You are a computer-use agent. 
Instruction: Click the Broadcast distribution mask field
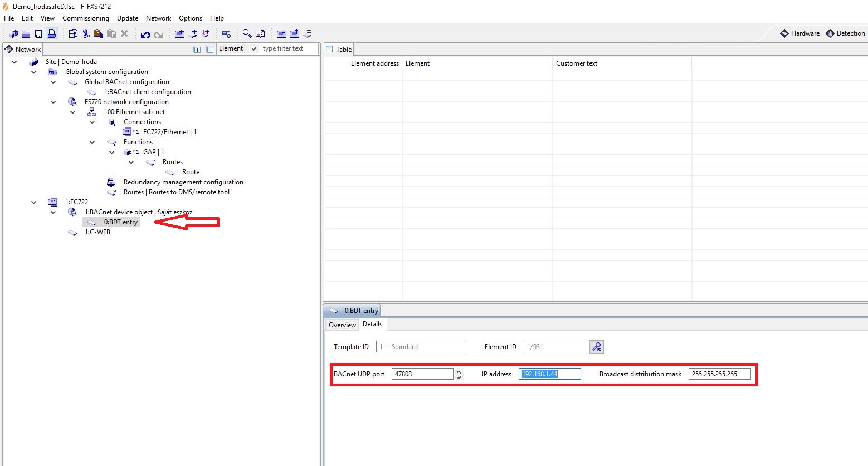719,374
